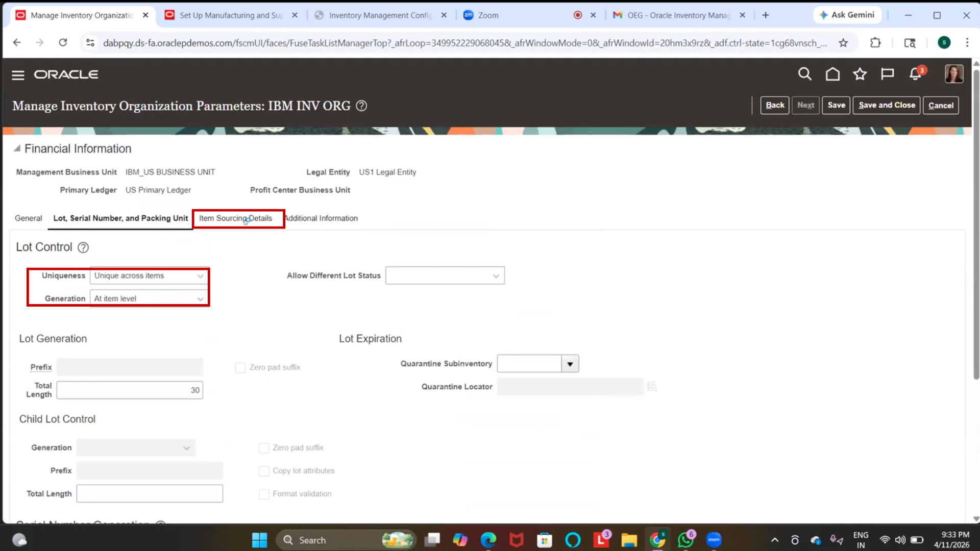Select Lot, Serial Number, and Packing Unit tab
The width and height of the screenshot is (980, 551).
[x=120, y=218]
